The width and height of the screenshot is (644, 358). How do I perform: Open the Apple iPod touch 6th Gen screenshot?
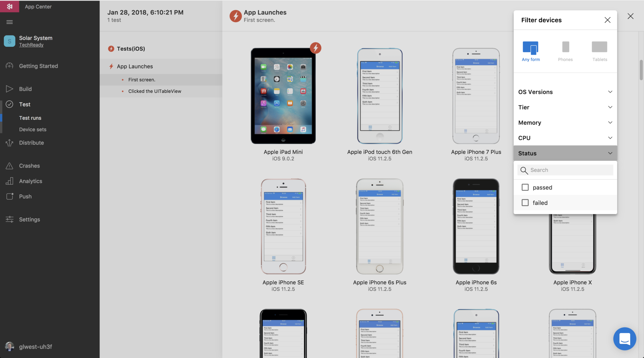380,96
